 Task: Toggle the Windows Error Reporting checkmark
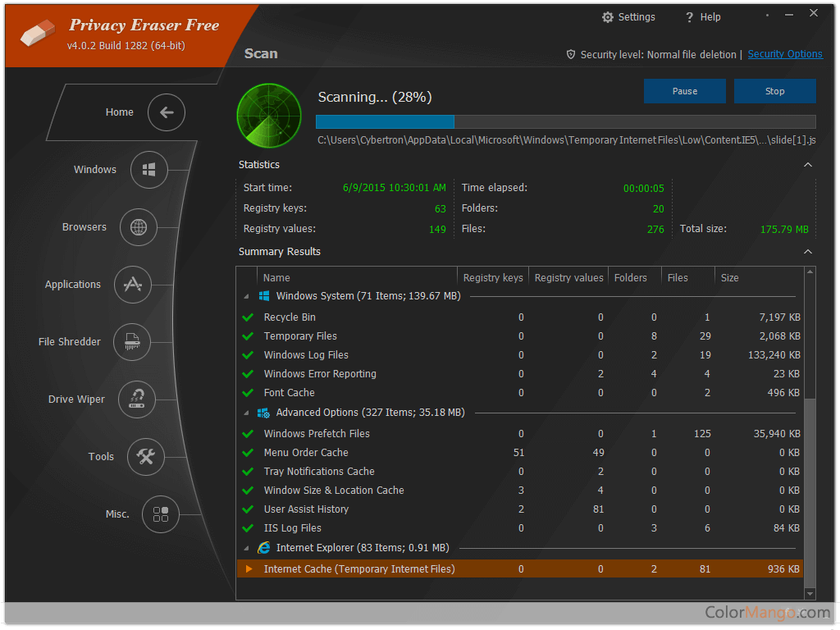[x=248, y=374]
